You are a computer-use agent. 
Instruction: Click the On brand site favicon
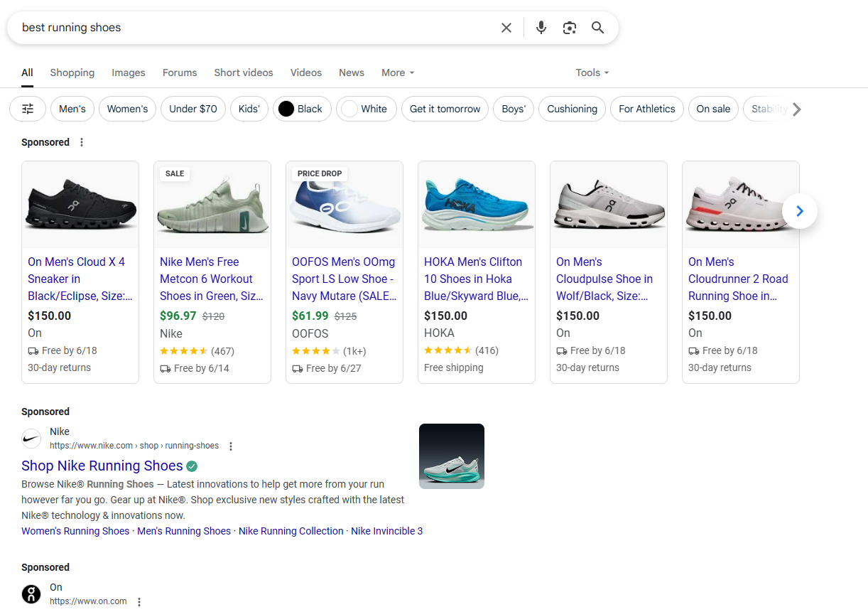coord(31,594)
